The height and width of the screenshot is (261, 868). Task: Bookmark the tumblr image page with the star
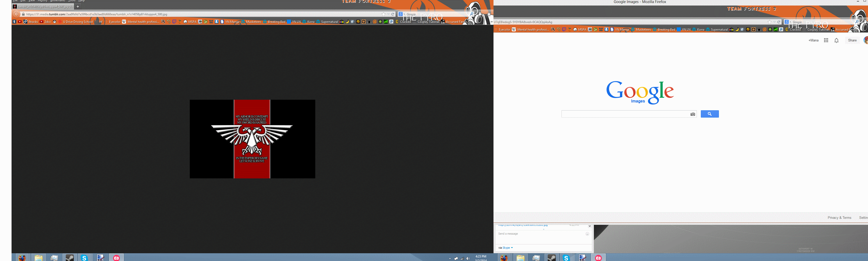[384, 14]
